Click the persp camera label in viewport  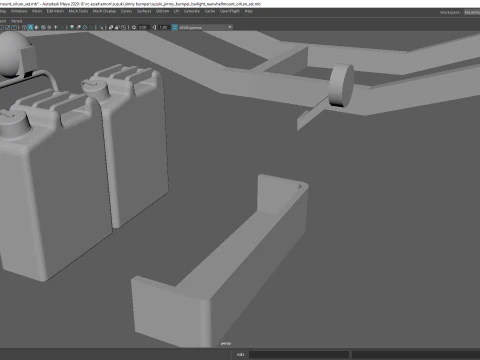[226, 343]
